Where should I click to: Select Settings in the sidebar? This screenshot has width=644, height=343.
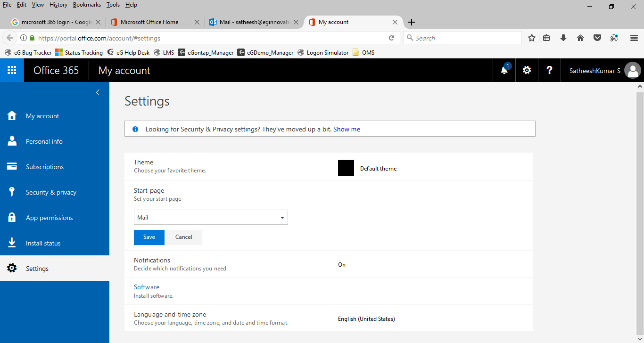coord(55,269)
